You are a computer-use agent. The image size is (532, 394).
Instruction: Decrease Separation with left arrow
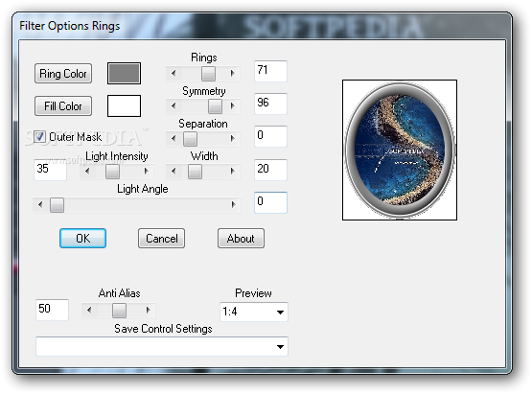(173, 138)
